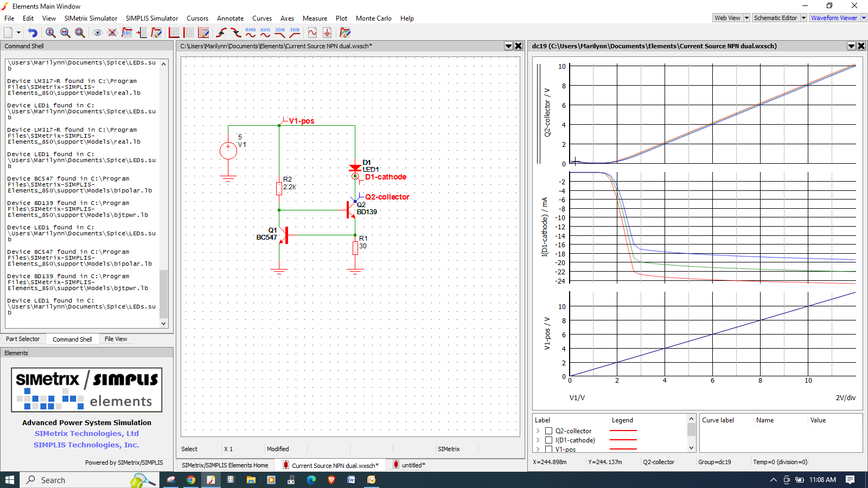Select the vertical zoom magnifier icon

[x=50, y=33]
